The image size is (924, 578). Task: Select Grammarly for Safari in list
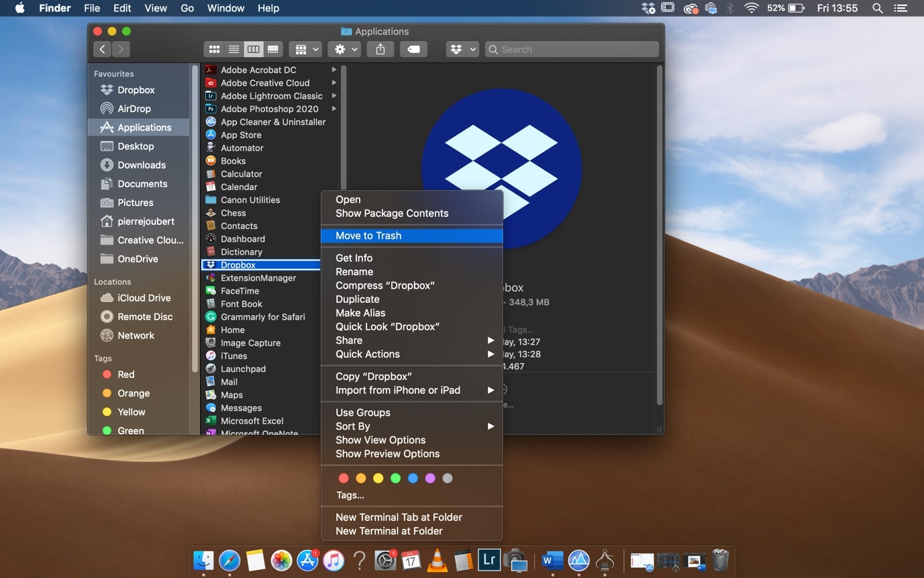(x=262, y=317)
